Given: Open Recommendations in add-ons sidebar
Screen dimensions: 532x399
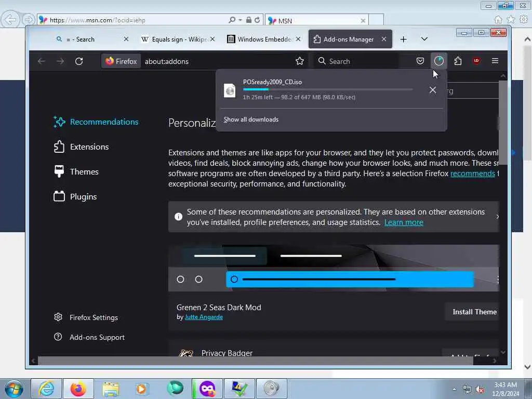Looking at the screenshot, I should [x=96, y=122].
